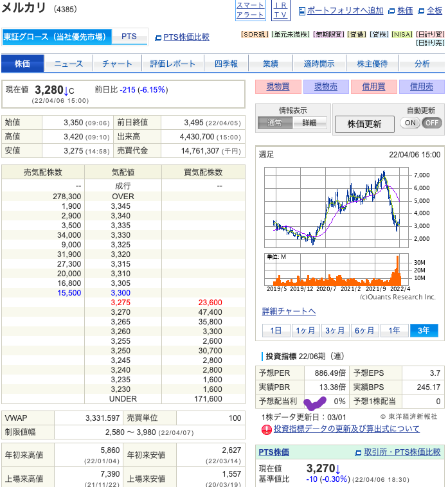This screenshot has height=487, width=448.
Task: Open the PTS株価 heading link
Action: [x=274, y=452]
